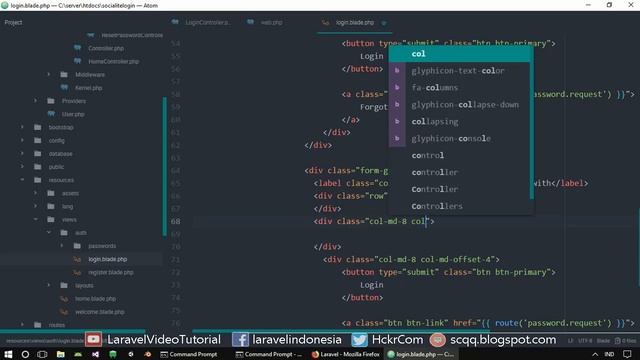Click the HomeController.php file icon
Screen dimensions: 640x360
coord(78,61)
